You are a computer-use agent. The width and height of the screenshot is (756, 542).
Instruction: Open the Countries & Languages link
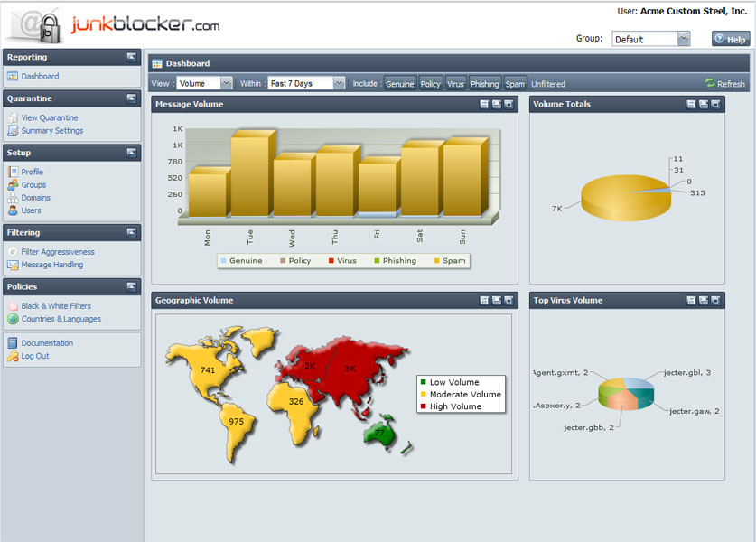[61, 319]
